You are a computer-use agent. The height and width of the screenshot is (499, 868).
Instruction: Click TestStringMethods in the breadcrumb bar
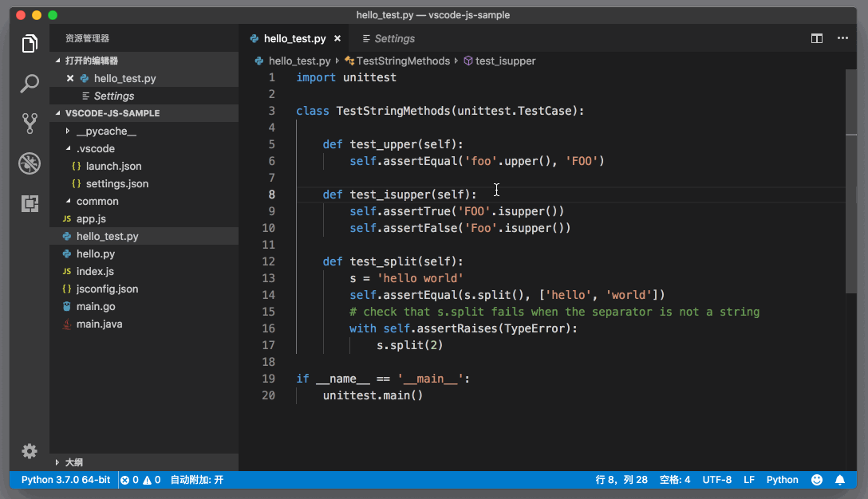pyautogui.click(x=400, y=60)
